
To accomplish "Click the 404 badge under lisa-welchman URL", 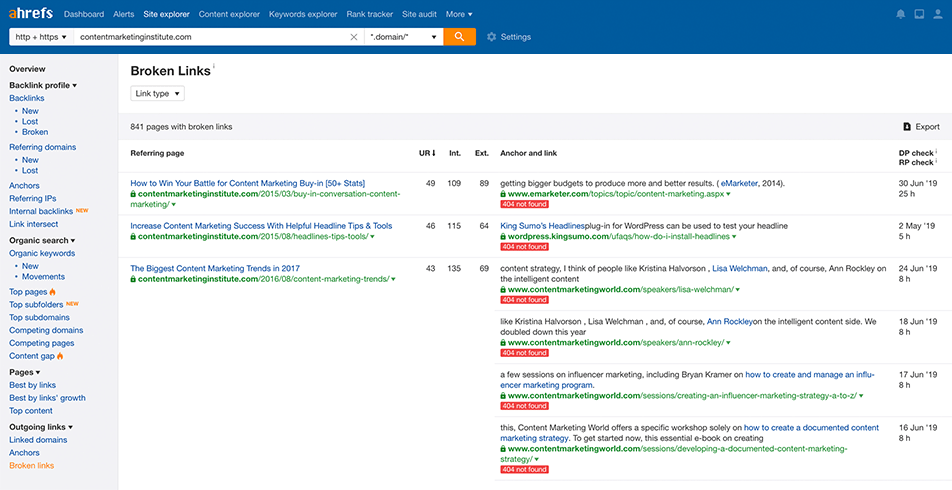I will click(x=525, y=300).
